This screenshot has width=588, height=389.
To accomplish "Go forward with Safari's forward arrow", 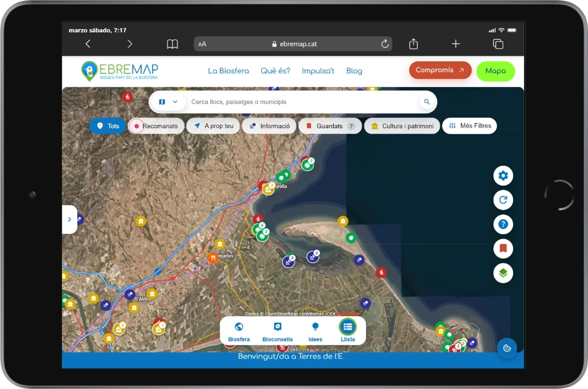I will click(x=130, y=44).
